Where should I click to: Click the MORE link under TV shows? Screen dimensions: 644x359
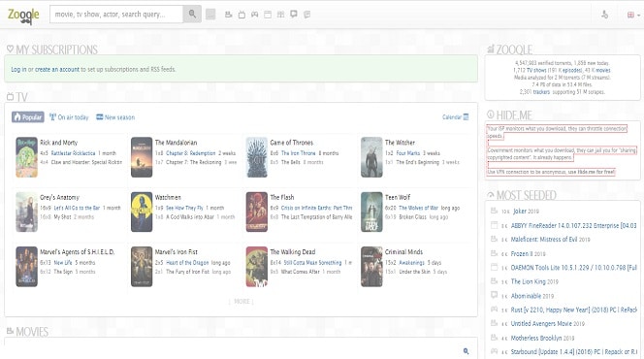pyautogui.click(x=241, y=301)
